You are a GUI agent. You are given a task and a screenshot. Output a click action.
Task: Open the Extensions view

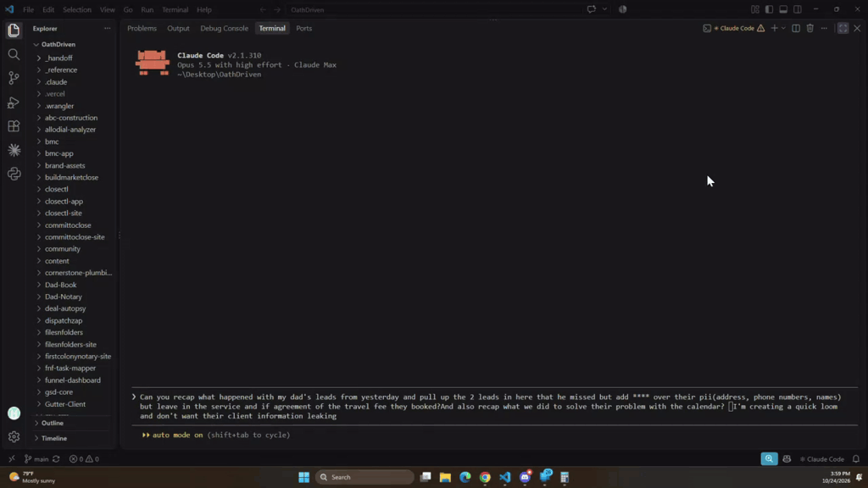14,126
